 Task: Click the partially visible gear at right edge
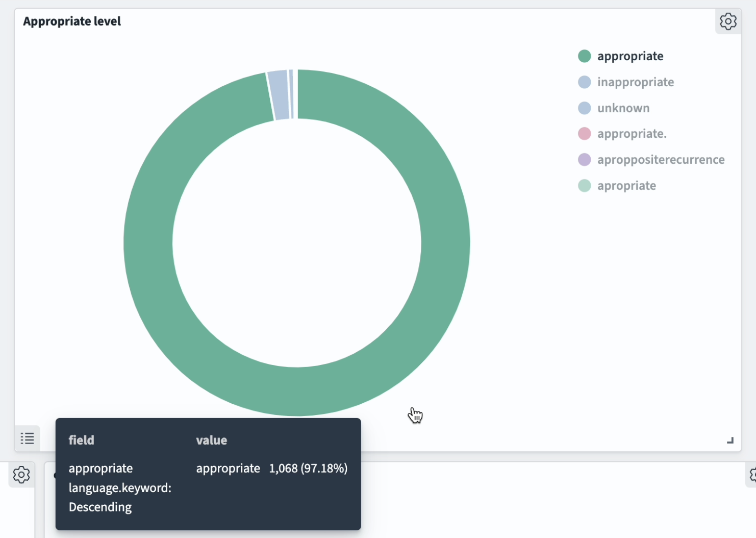pos(752,475)
